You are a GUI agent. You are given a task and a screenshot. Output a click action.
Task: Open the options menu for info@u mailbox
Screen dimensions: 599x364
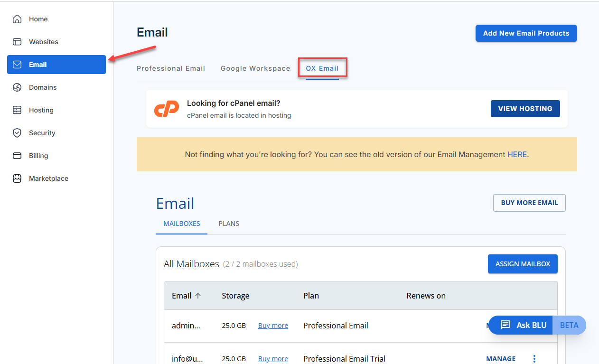(534, 358)
